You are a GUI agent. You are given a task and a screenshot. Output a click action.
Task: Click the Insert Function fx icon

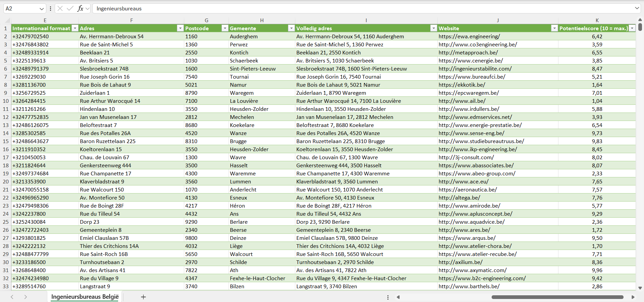(x=80, y=8)
